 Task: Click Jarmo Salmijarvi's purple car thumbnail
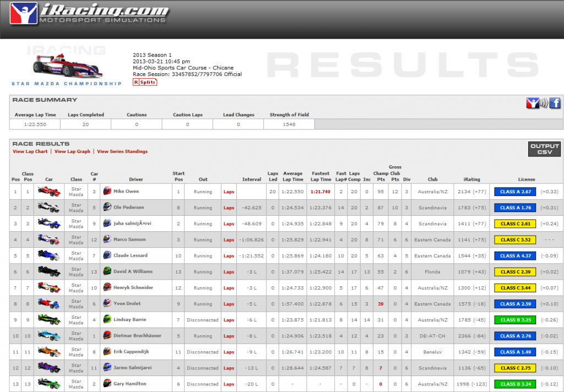[x=49, y=368]
